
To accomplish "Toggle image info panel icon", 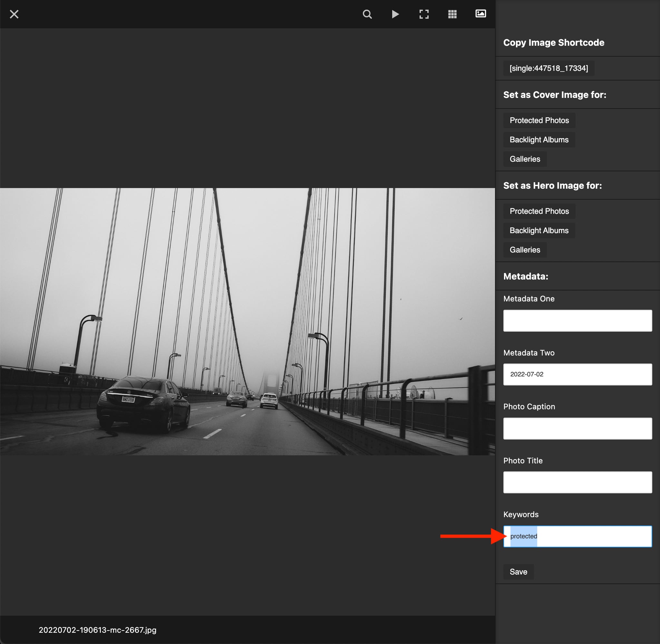I will tap(480, 14).
